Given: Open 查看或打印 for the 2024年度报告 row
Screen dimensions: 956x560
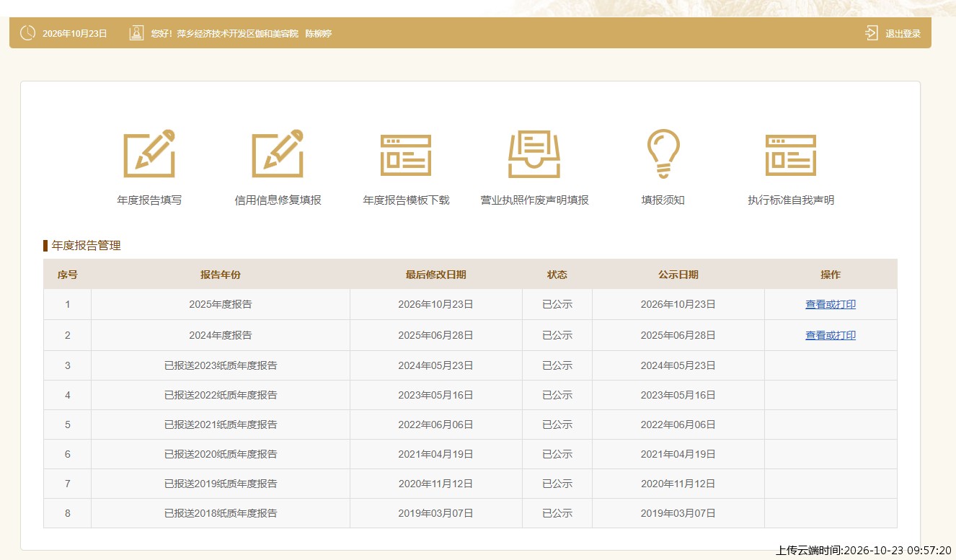Looking at the screenshot, I should pos(831,335).
